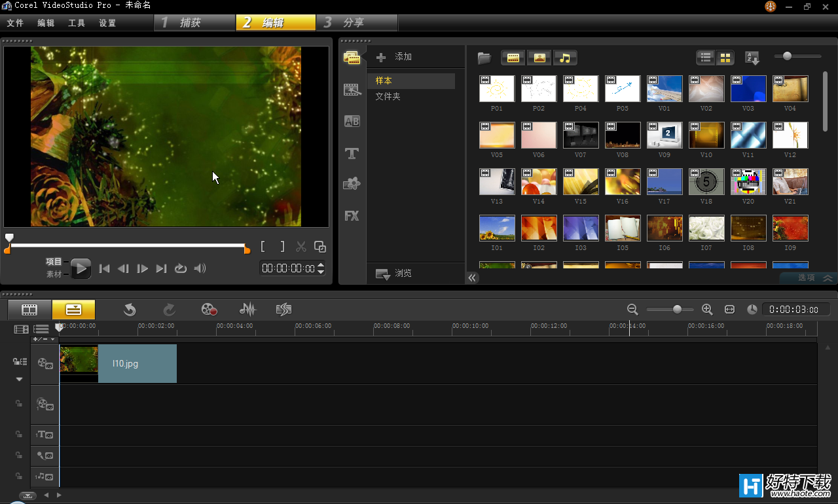Screen dimensions: 838x504
Task: Open the Transitions library icon
Action: pos(352,90)
